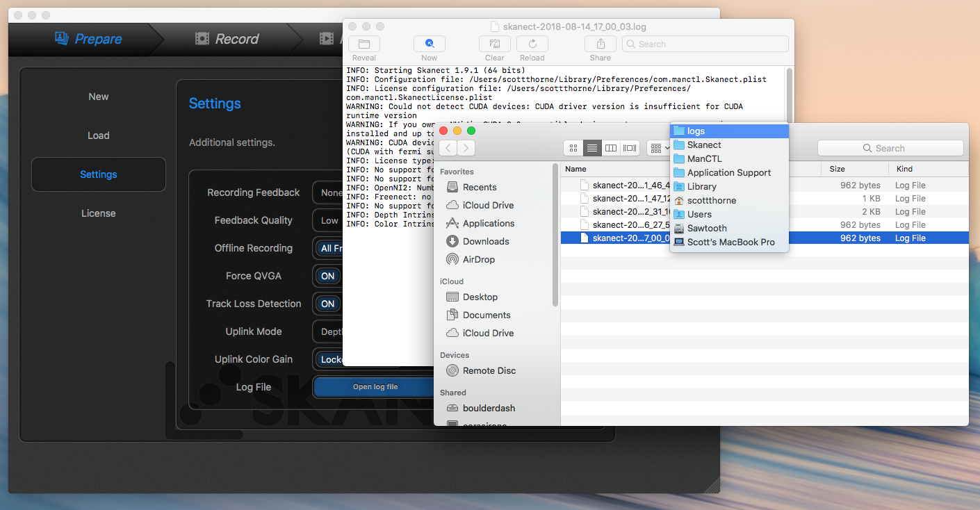Click the Share icon in the log viewer
The image size is (980, 510).
[601, 44]
